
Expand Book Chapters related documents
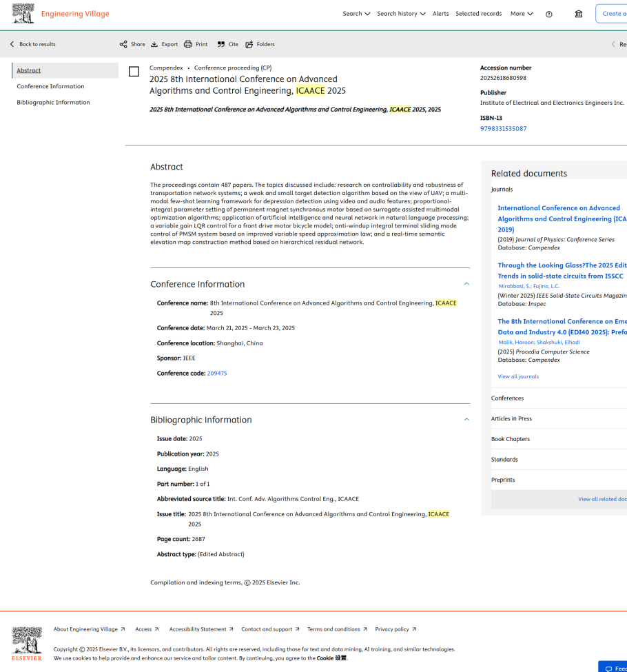pyautogui.click(x=559, y=439)
